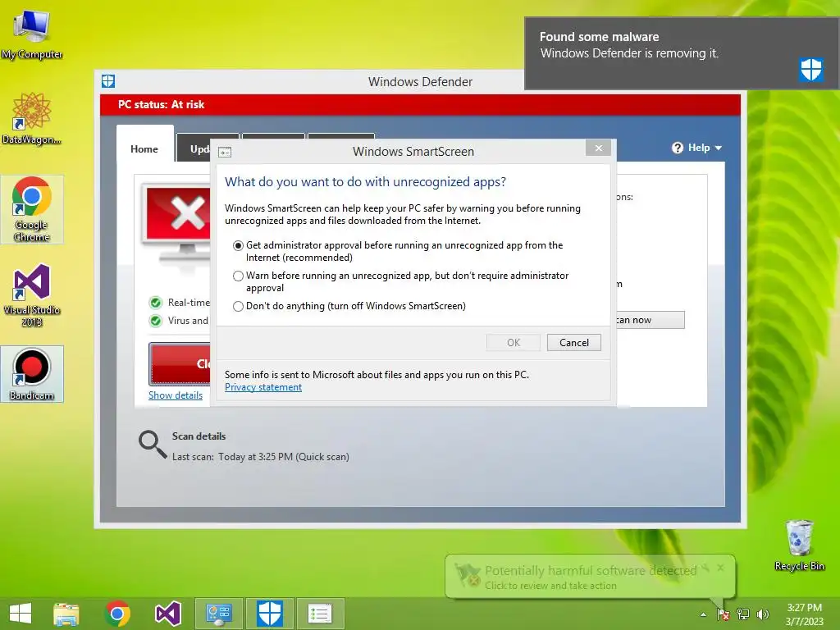Click the Help question mark icon

678,148
